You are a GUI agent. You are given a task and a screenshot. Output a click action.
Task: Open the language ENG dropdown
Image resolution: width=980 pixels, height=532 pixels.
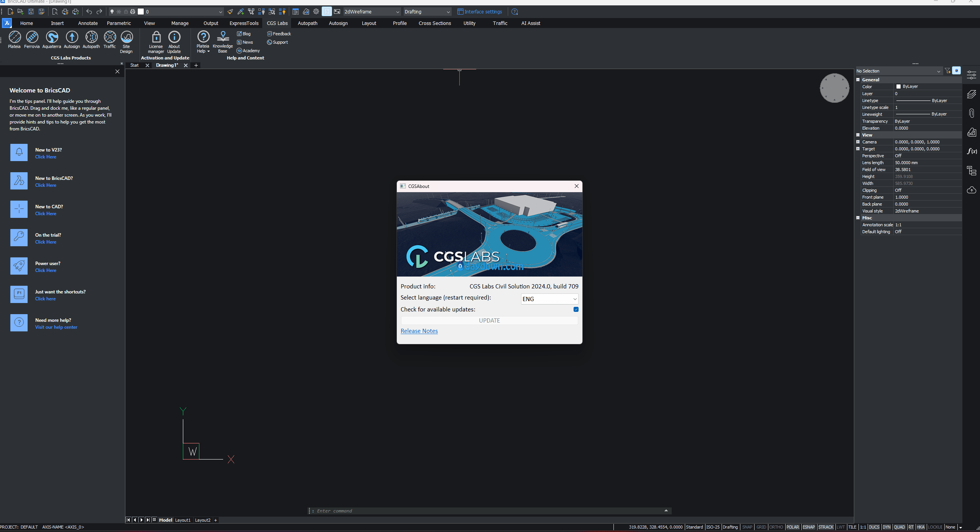(x=549, y=299)
